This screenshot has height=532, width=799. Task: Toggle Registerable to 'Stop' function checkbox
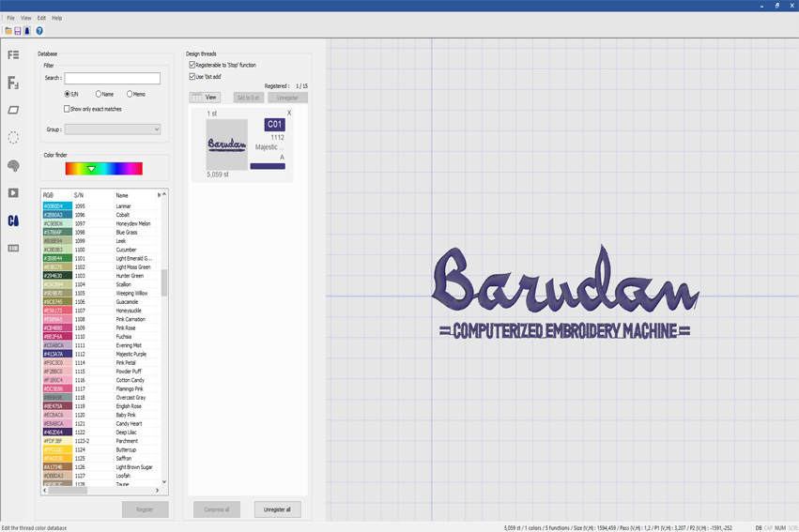coord(192,66)
